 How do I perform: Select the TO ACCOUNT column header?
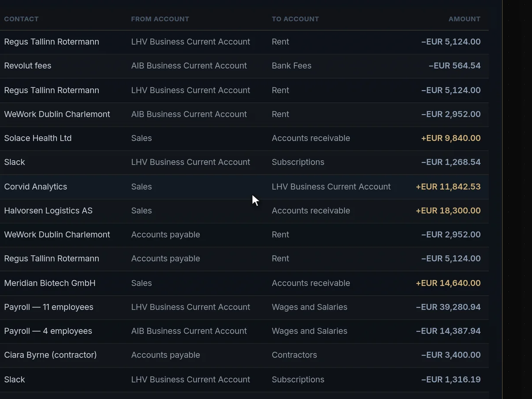[295, 19]
